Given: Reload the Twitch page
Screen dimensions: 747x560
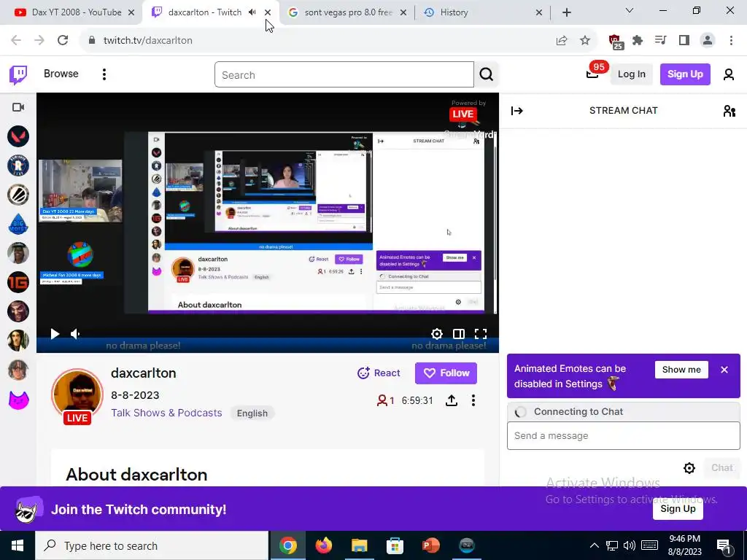Looking at the screenshot, I should [x=63, y=41].
